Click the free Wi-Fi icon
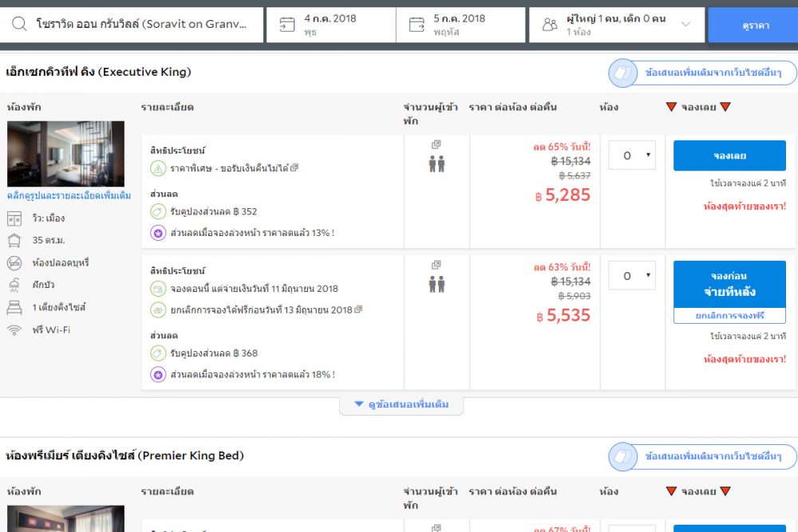The image size is (798, 532). point(14,329)
